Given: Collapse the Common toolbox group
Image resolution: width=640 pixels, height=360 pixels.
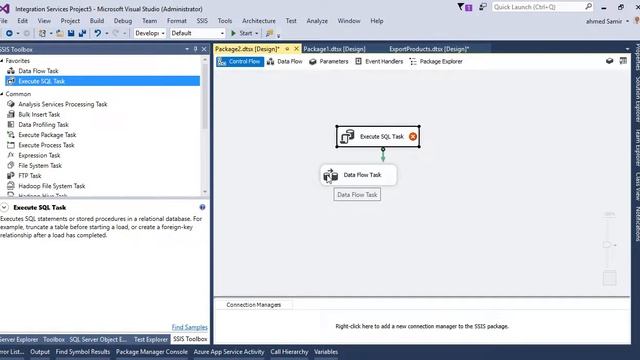Looking at the screenshot, I should pyautogui.click(x=2, y=94).
